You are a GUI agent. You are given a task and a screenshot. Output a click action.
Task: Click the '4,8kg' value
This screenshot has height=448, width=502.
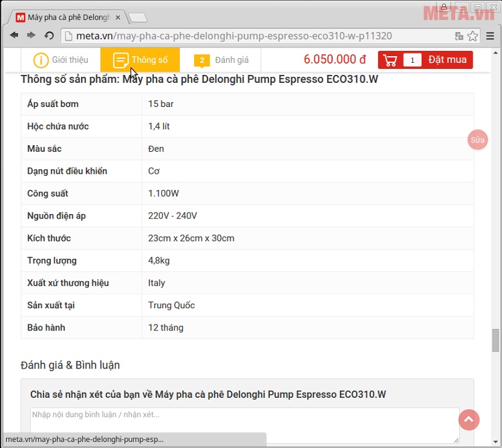[x=159, y=261]
